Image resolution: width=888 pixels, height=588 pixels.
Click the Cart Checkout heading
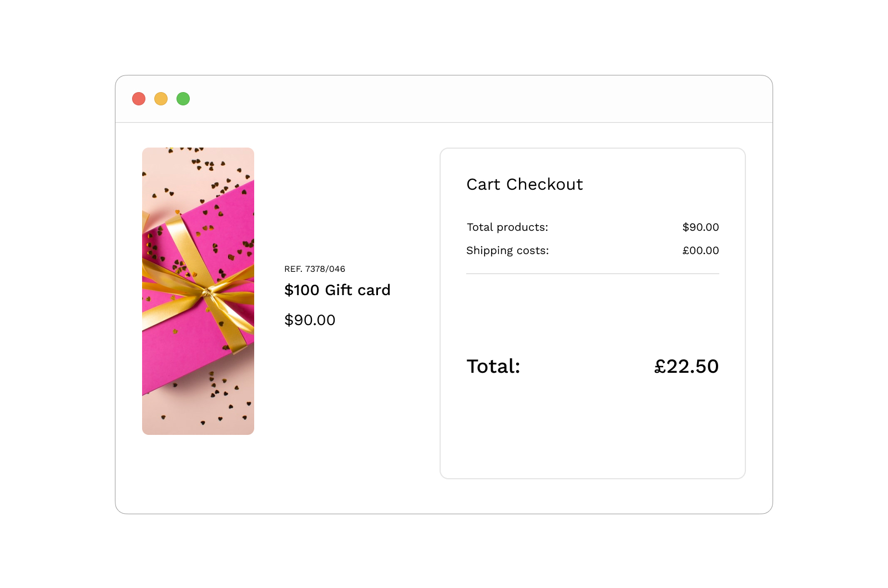[x=524, y=184]
